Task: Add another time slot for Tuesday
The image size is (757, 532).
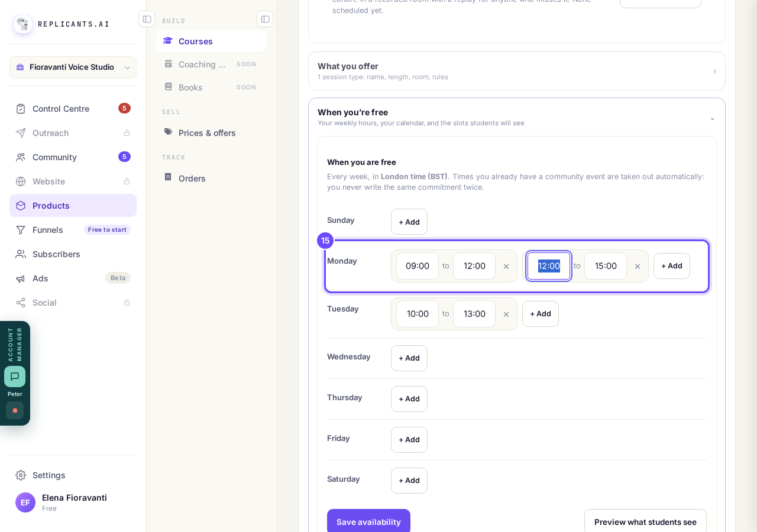Action: point(541,314)
